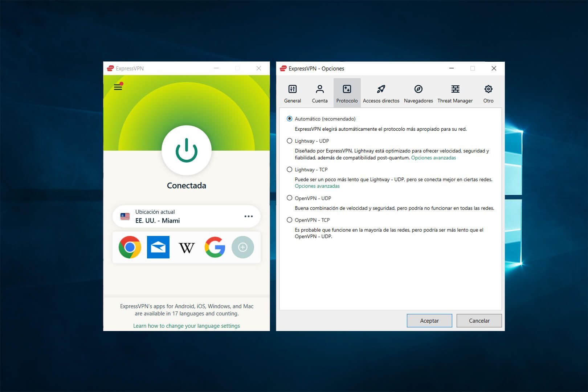The width and height of the screenshot is (588, 392).
Task: Click the Aceptar button
Action: coord(429,321)
